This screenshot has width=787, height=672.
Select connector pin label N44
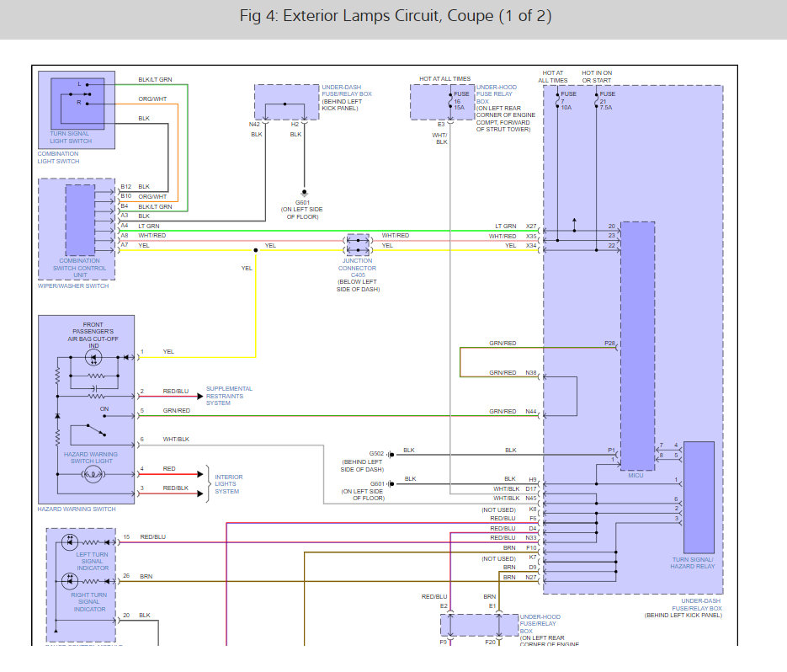pyautogui.click(x=531, y=411)
